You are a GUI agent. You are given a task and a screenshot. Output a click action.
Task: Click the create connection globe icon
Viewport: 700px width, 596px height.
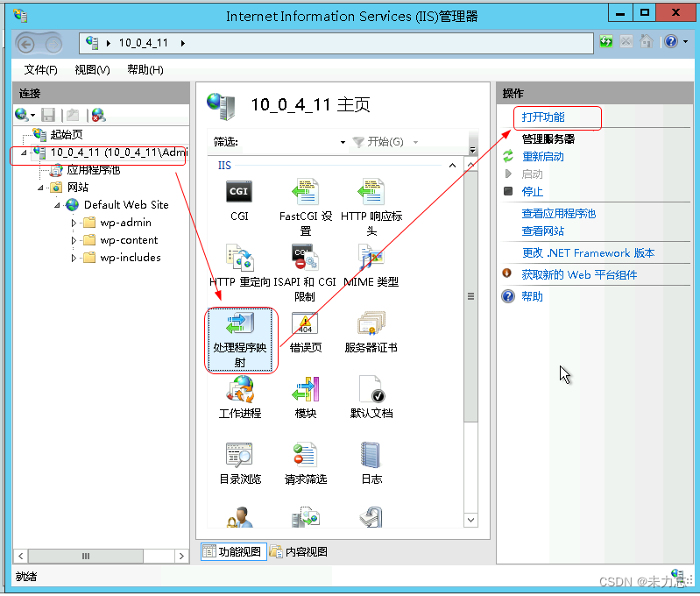tap(21, 115)
